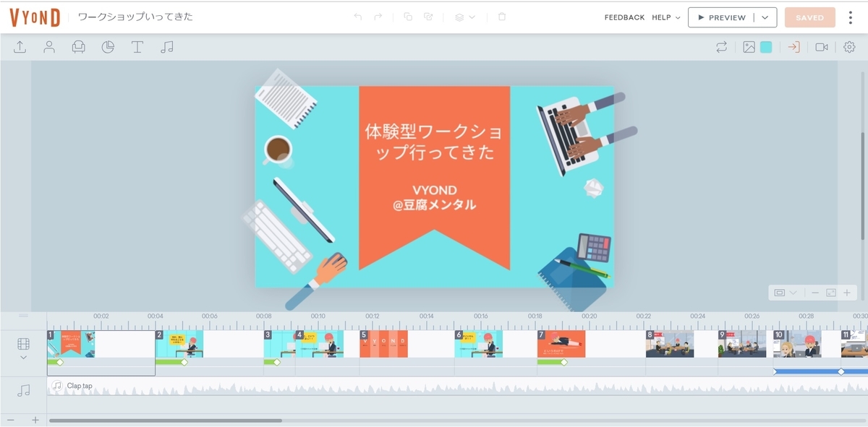Click the Vyond logo

(x=35, y=17)
